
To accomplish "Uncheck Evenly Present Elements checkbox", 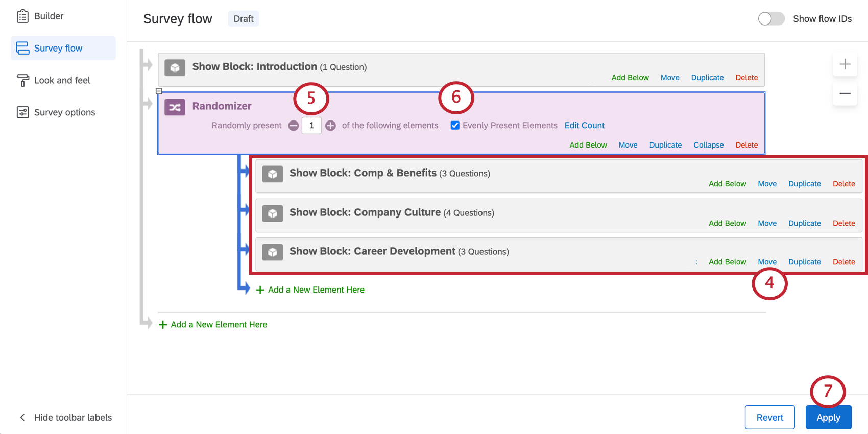I will (455, 126).
